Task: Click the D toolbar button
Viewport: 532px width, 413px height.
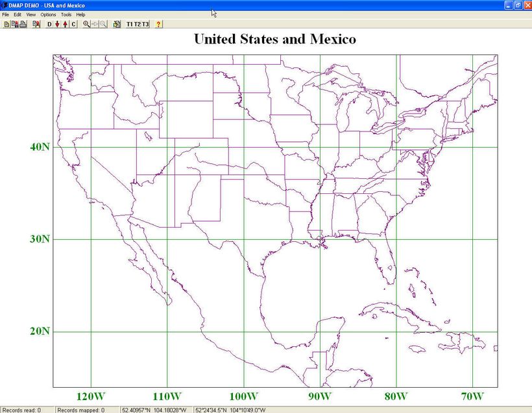Action: 49,24
